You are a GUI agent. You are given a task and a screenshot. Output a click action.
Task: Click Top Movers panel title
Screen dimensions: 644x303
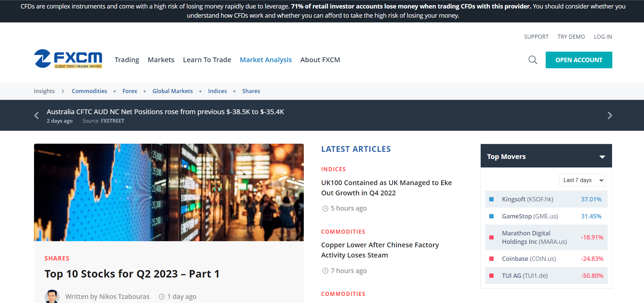pos(506,157)
